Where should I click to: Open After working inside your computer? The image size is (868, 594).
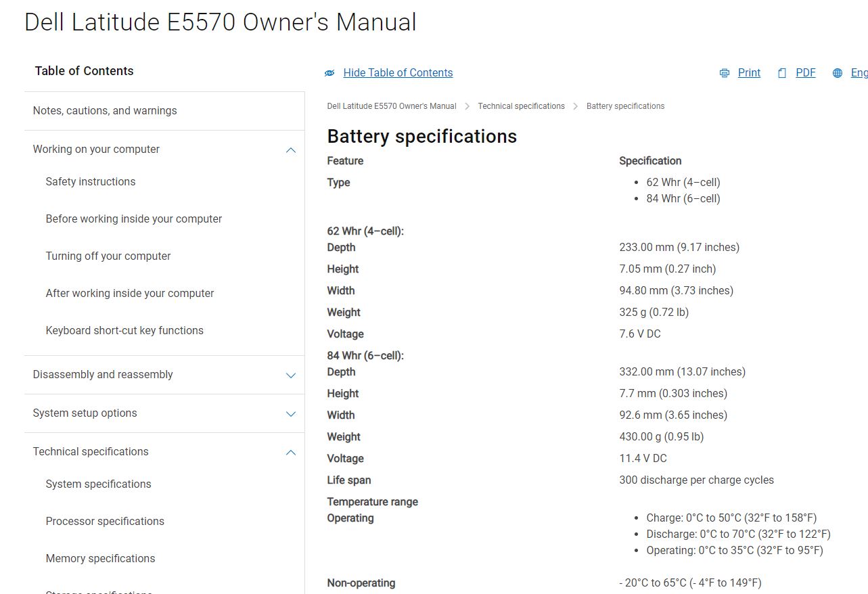point(130,294)
